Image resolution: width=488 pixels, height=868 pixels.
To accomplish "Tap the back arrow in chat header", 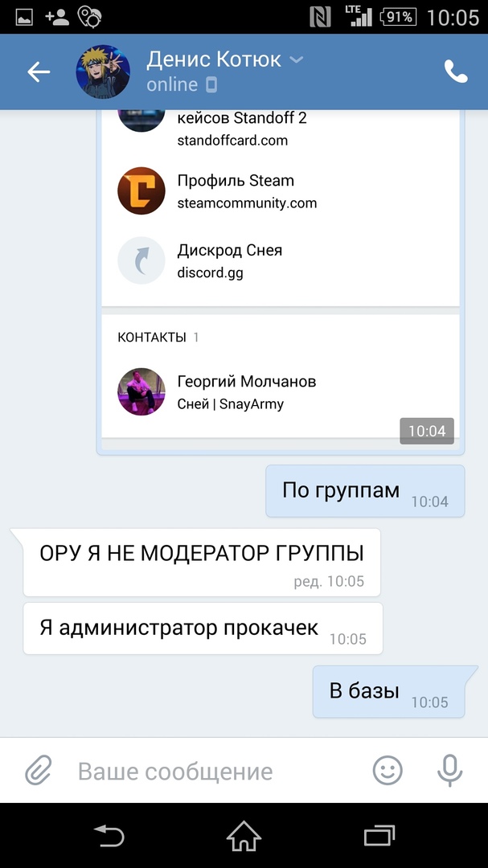I will click(39, 72).
